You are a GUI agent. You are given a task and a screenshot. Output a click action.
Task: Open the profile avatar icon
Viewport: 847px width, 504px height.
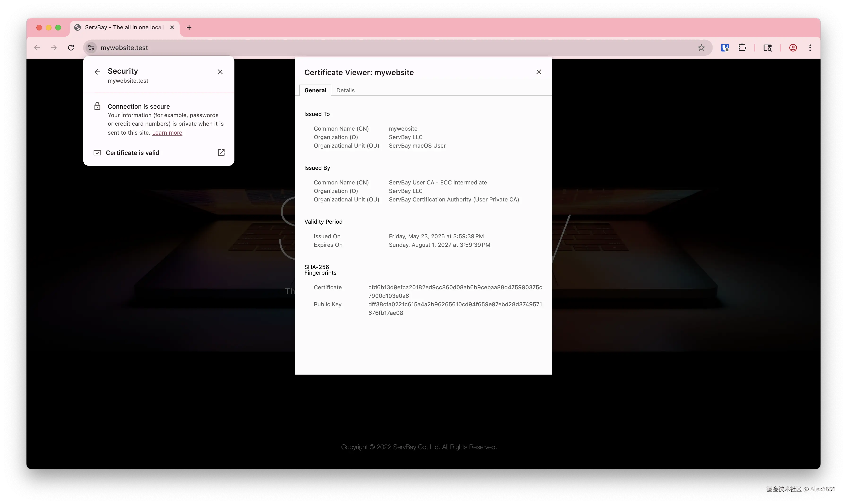pyautogui.click(x=793, y=48)
